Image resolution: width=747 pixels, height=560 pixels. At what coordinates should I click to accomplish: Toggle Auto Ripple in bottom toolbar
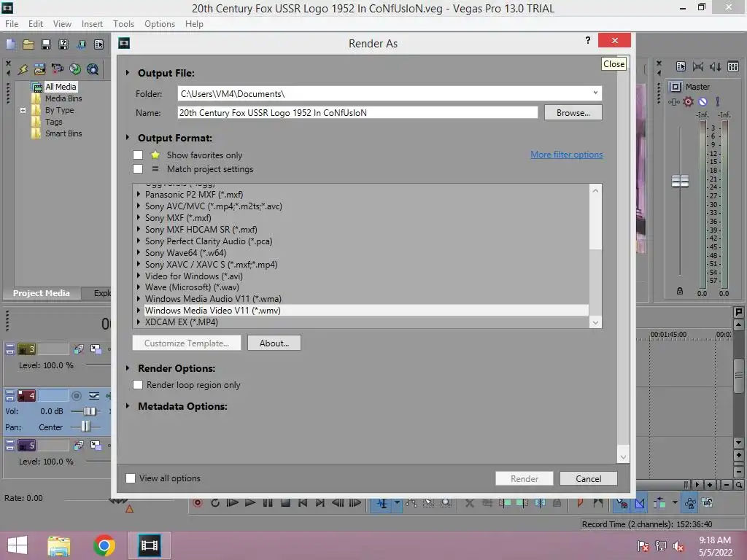tap(659, 503)
